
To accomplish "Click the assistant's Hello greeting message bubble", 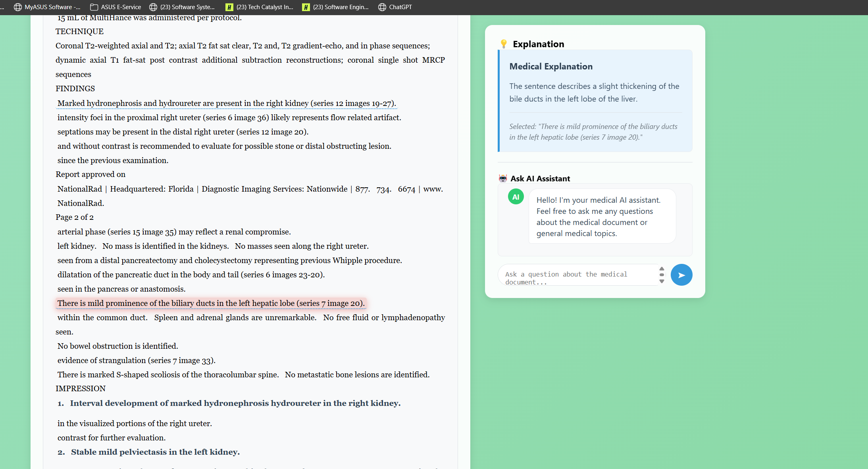I will coord(602,217).
